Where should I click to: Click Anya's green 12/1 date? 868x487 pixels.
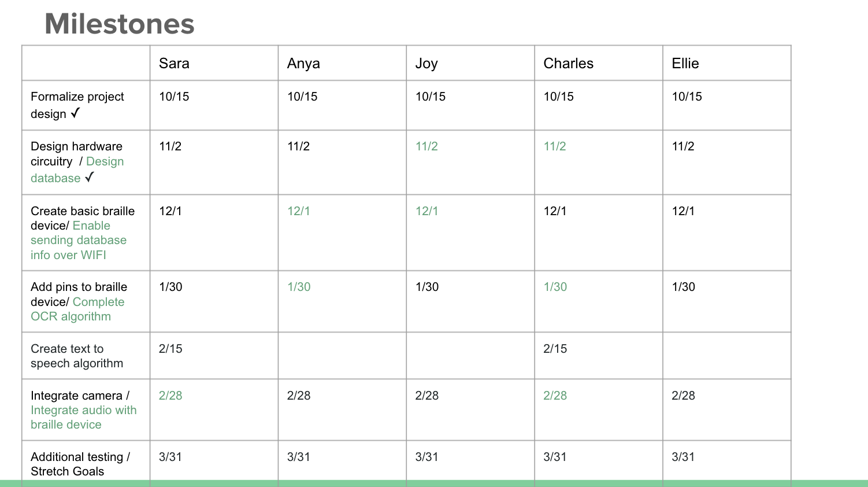(299, 211)
